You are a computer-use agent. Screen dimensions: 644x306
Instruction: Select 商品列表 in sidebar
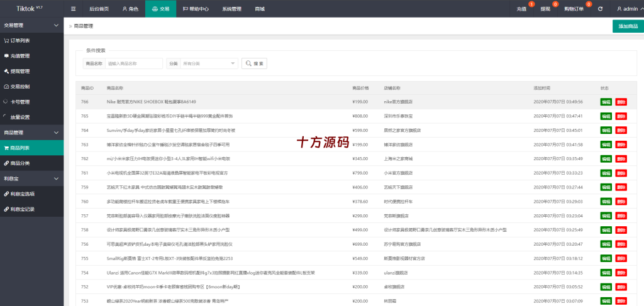point(31,148)
